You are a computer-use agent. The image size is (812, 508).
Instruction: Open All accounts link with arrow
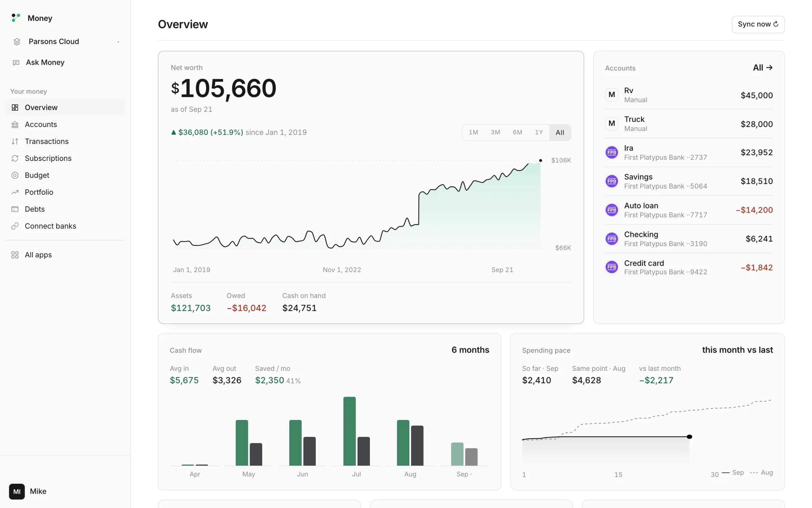(763, 68)
